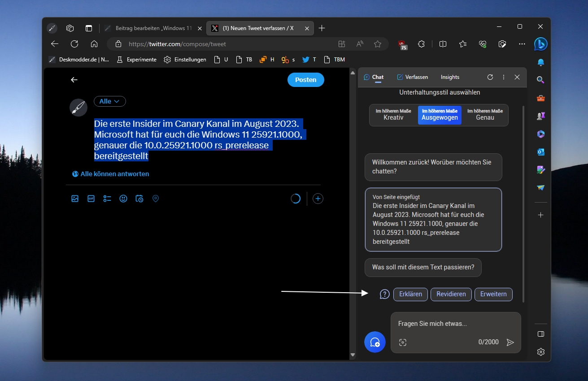Open the TBM bookmark
588x381 pixels.
(334, 59)
